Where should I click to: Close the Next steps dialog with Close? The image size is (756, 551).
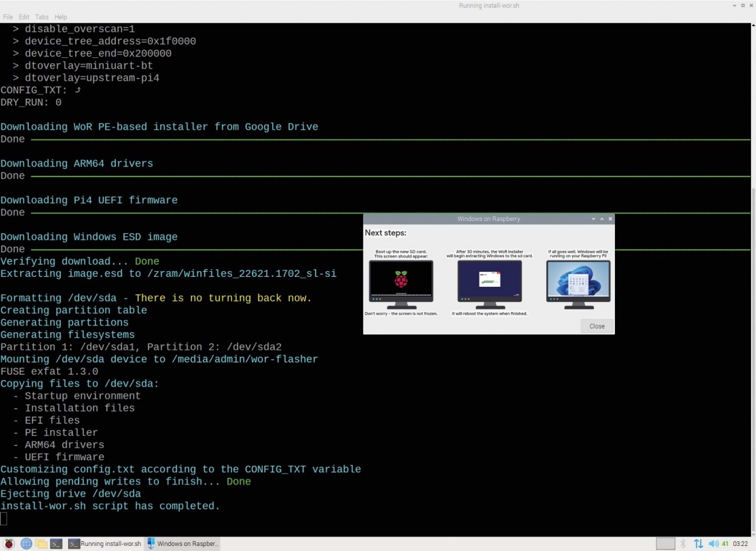597,326
